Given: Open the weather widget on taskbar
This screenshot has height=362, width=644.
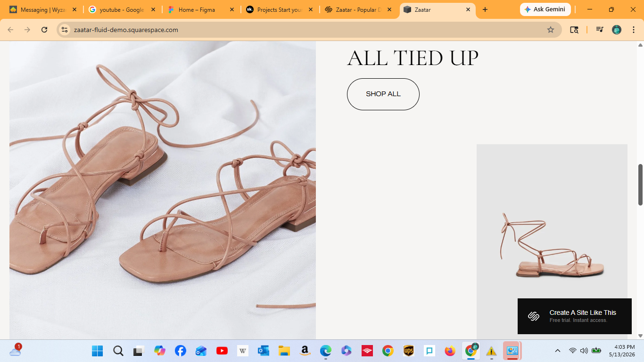Looking at the screenshot, I should [x=15, y=350].
